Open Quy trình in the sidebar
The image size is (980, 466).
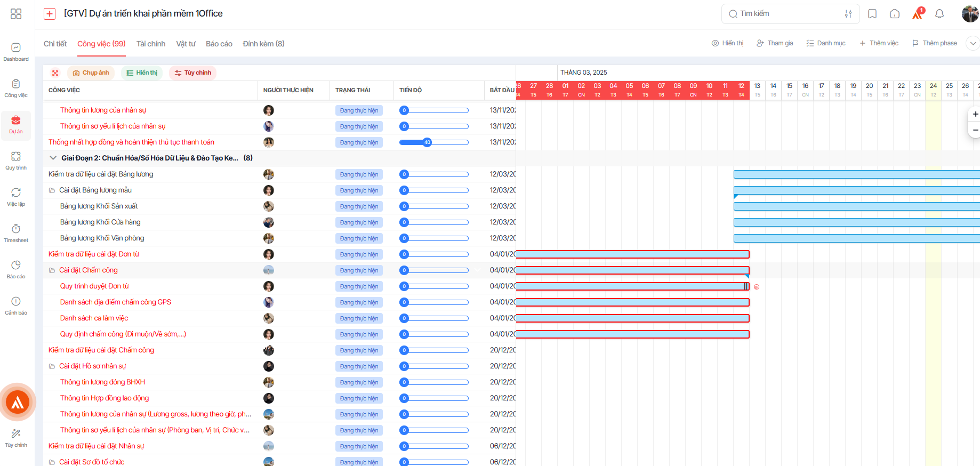click(x=16, y=161)
